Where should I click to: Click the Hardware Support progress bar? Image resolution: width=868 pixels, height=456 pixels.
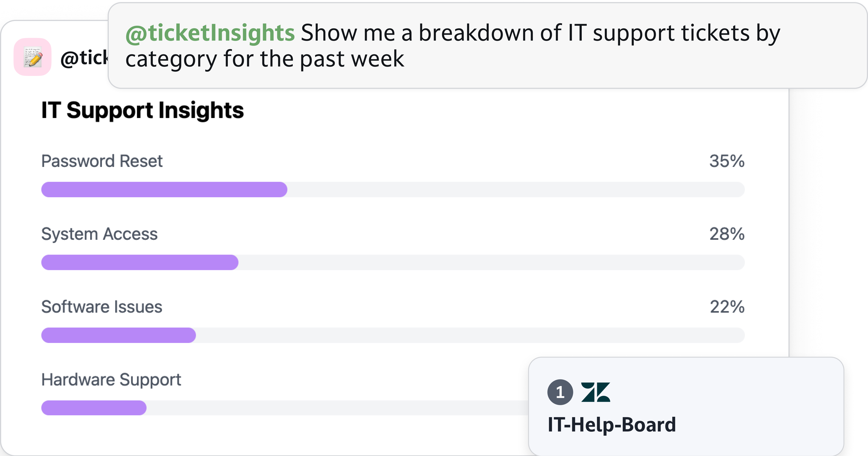point(94,407)
